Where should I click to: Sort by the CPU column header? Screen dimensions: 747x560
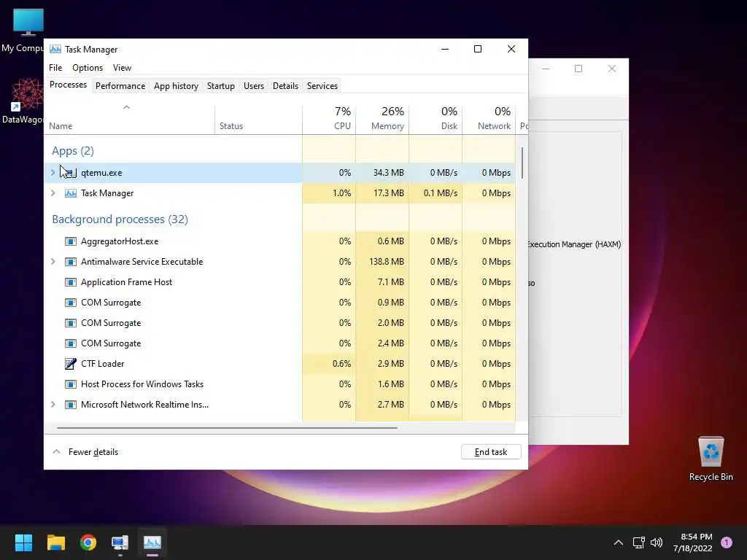click(329, 119)
